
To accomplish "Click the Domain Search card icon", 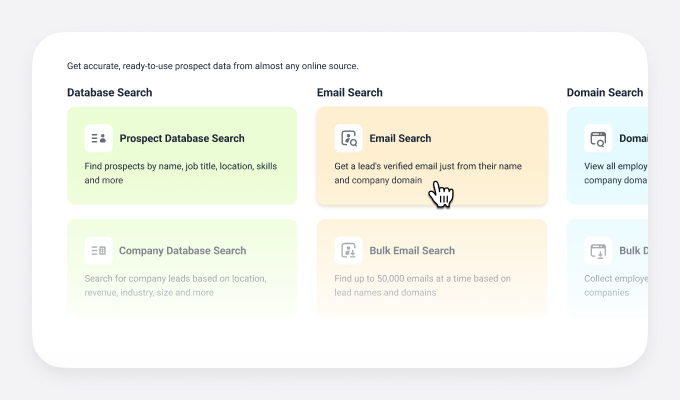I will pos(598,139).
